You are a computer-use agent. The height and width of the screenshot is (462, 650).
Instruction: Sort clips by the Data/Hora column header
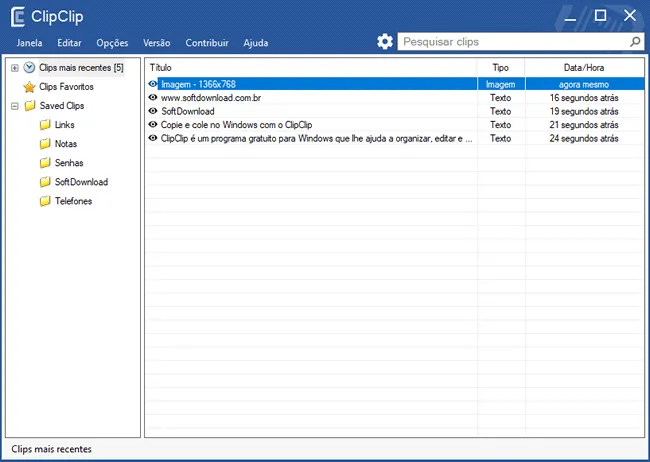pyautogui.click(x=584, y=68)
